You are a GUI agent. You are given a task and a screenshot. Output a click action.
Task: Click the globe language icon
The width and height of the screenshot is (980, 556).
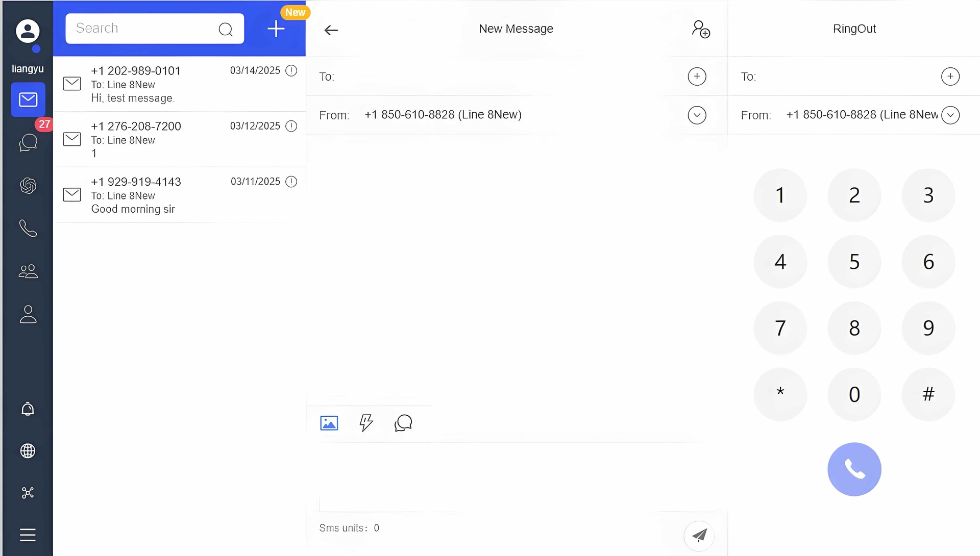pos(28,451)
